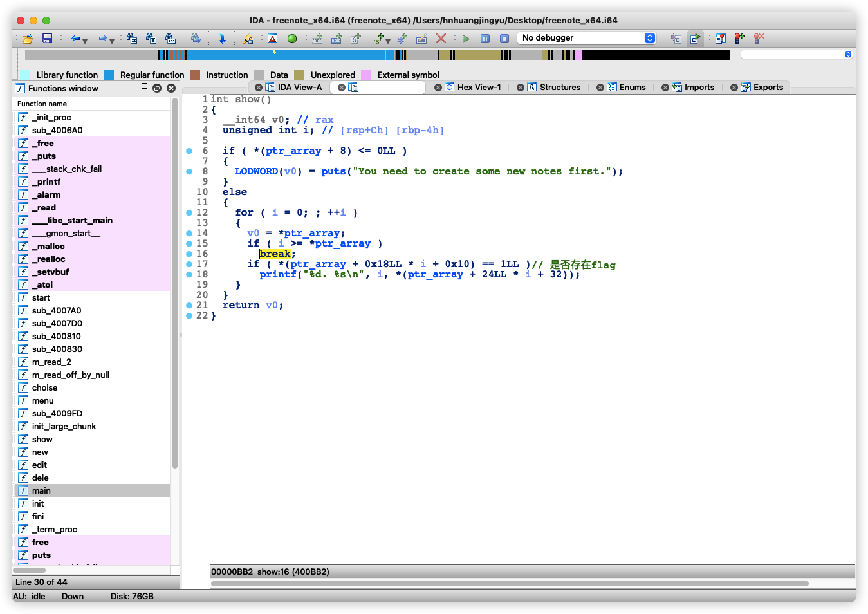
Task: Save the database with the floppy icon
Action: click(47, 39)
